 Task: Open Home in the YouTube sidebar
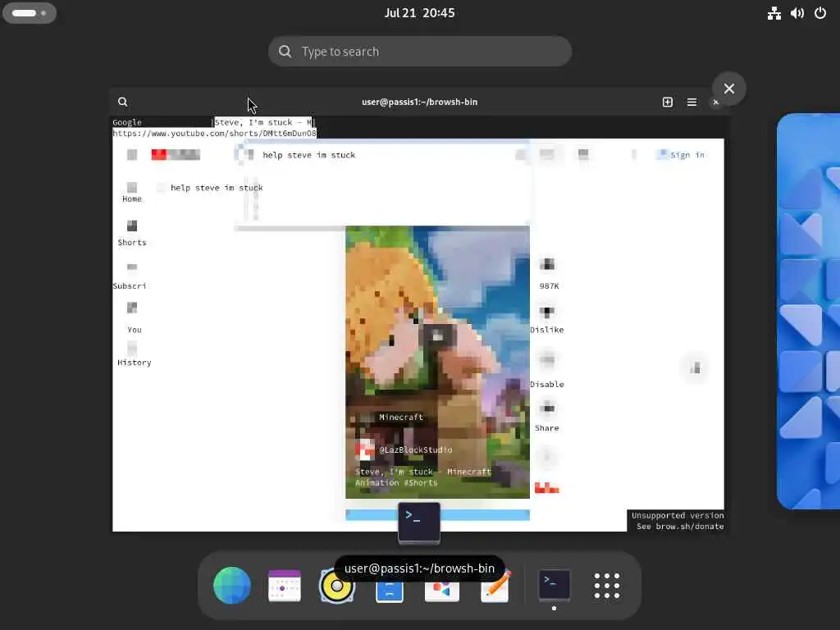pyautogui.click(x=132, y=192)
